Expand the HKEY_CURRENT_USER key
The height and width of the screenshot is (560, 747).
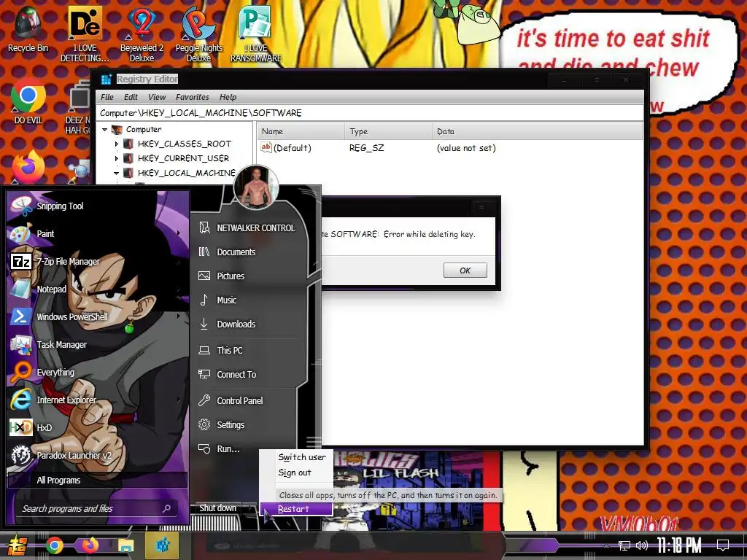pyautogui.click(x=116, y=158)
